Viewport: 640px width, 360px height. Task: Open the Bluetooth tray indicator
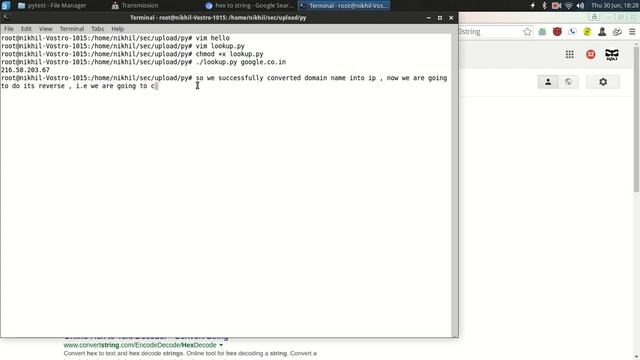pyautogui.click(x=544, y=5)
